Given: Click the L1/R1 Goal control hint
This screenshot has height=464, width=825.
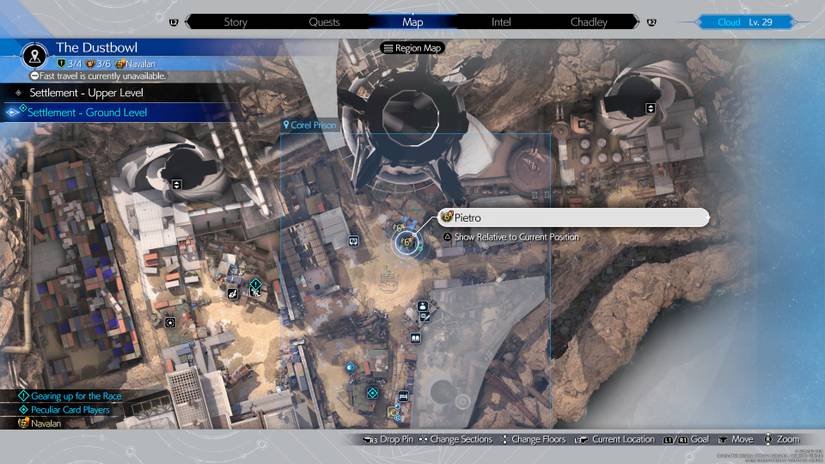Looking at the screenshot, I should coord(686,439).
